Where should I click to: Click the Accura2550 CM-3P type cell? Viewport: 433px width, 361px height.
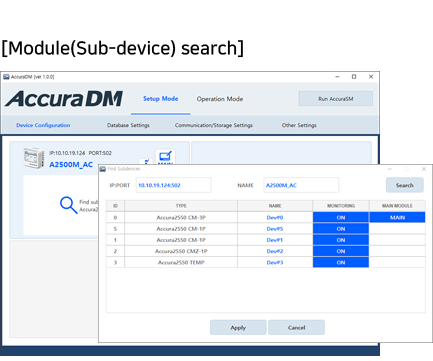[181, 217]
